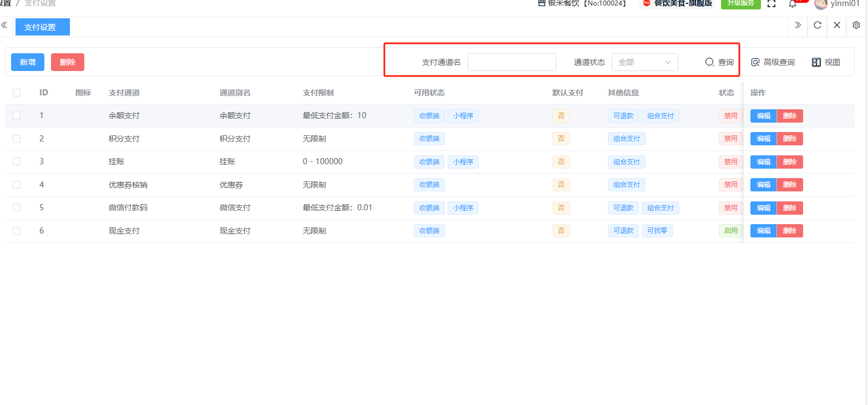This screenshot has height=405, width=868.
Task: Click the 查询 search button
Action: (x=719, y=62)
